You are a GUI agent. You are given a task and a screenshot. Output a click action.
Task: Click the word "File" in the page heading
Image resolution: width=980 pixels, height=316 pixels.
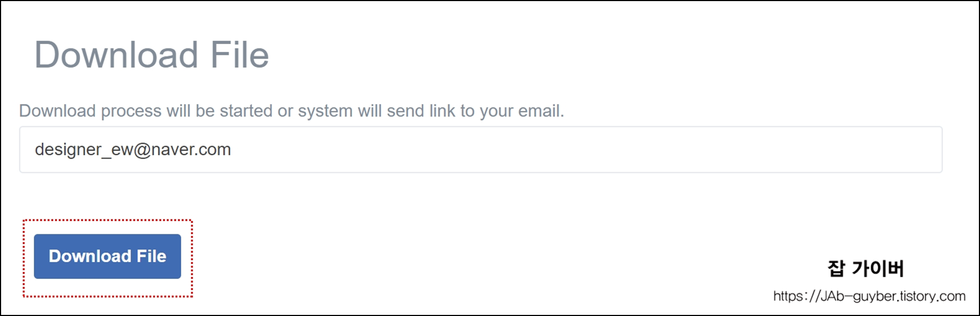pyautogui.click(x=240, y=55)
